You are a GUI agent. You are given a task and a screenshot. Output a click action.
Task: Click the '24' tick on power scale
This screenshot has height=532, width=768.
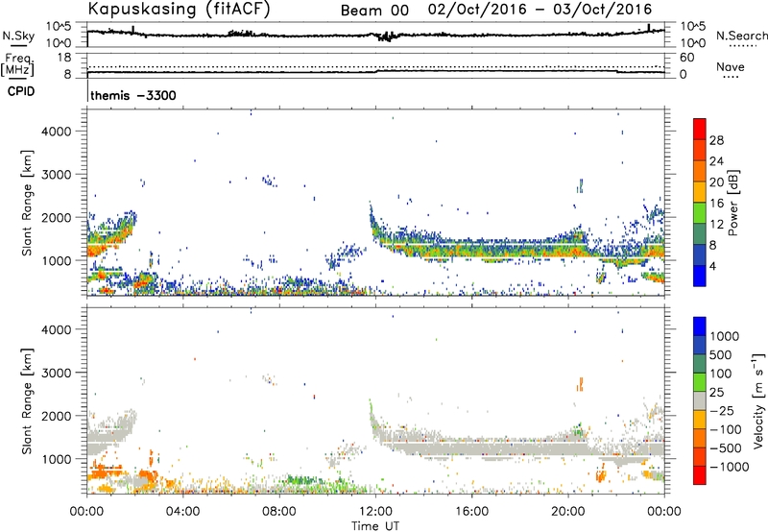[716, 161]
